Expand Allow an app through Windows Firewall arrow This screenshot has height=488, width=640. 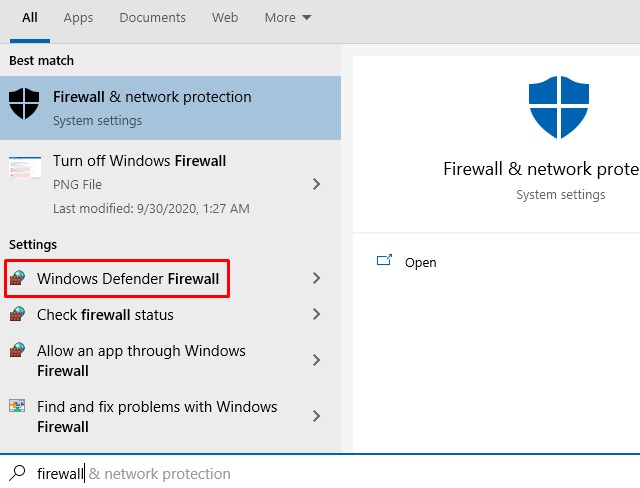click(316, 360)
